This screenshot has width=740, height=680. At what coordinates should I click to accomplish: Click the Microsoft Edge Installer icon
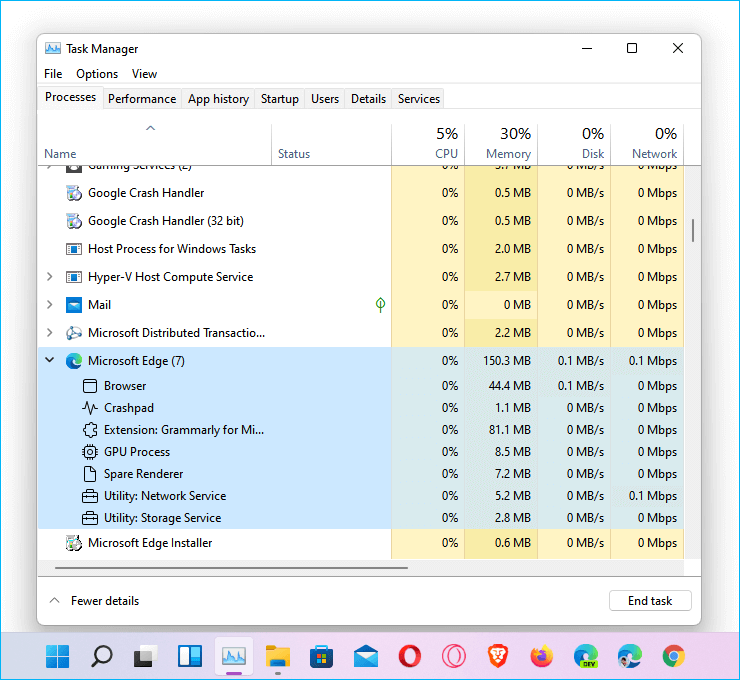[74, 543]
